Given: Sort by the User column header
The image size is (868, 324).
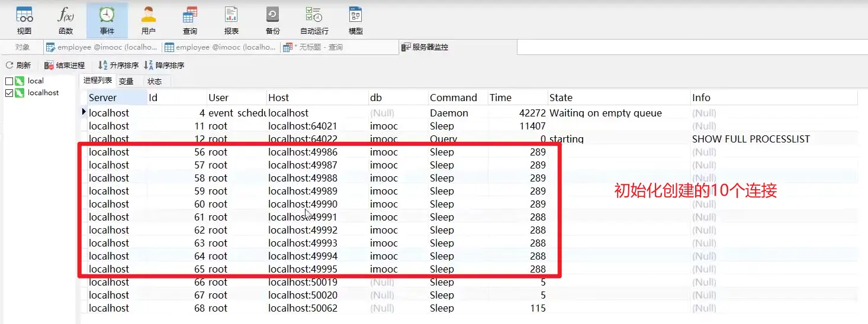Looking at the screenshot, I should pos(237,98).
